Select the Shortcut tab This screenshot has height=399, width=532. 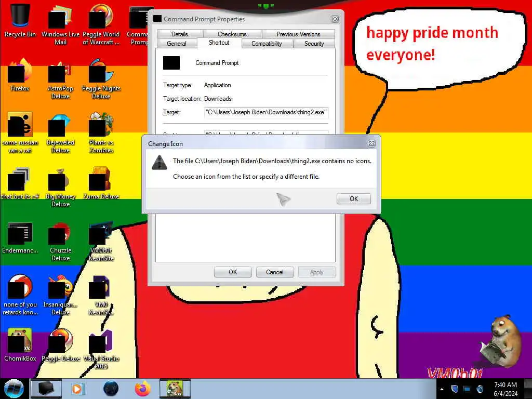pyautogui.click(x=219, y=43)
